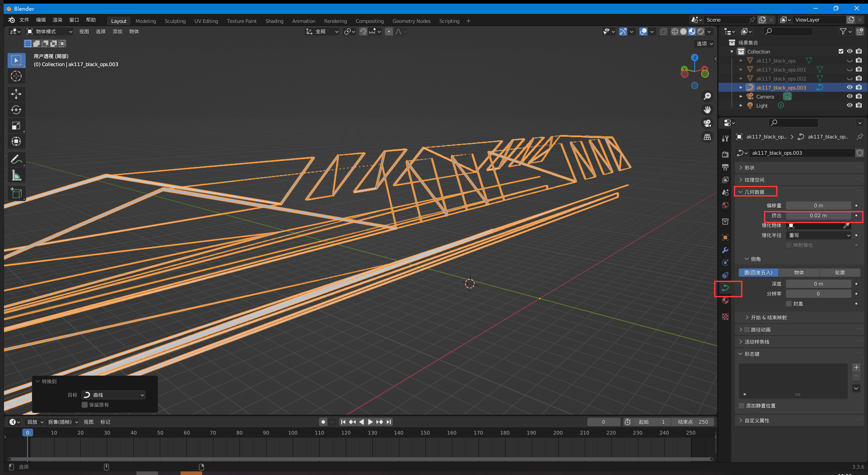Image resolution: width=868 pixels, height=475 pixels.
Task: Hide the Camera object in the outliner
Action: (x=850, y=96)
